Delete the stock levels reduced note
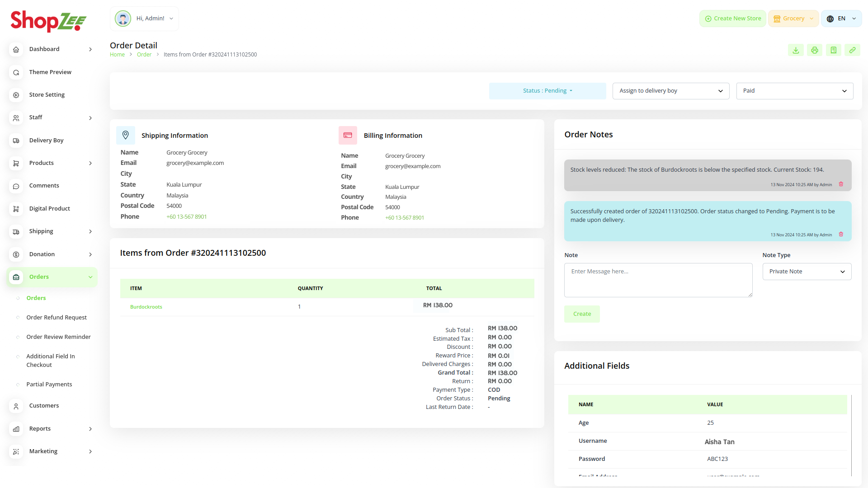868x488 pixels. point(841,184)
